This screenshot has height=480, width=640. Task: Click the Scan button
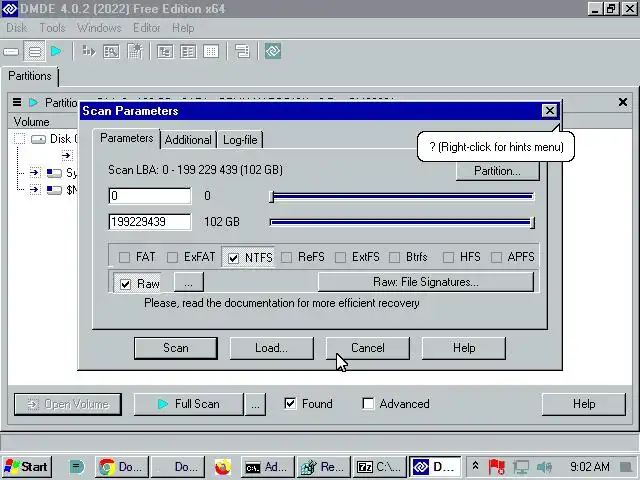click(x=176, y=348)
